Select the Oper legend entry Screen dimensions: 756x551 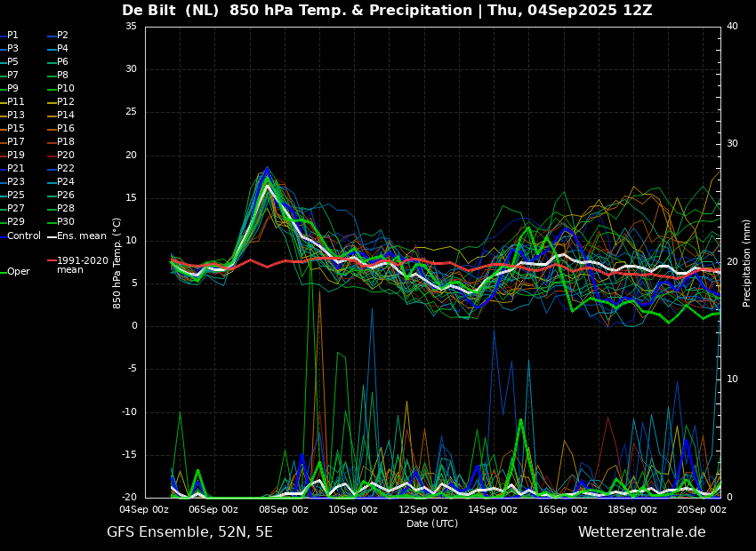[x=15, y=272]
